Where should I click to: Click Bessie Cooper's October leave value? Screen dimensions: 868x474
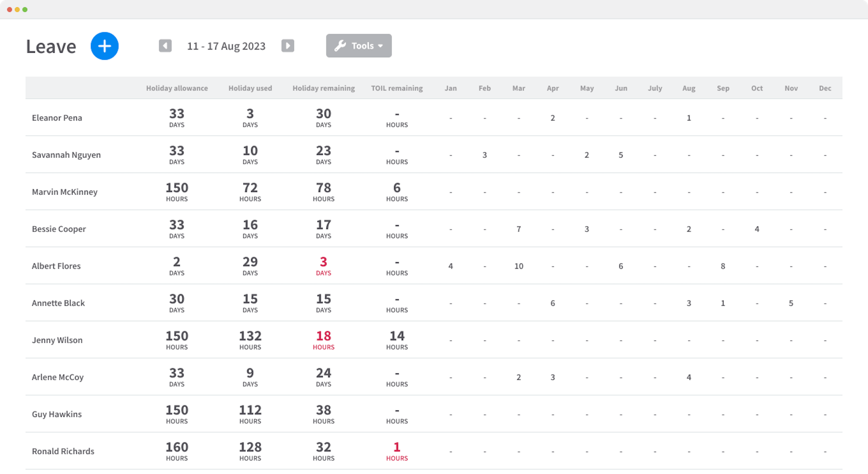757,229
